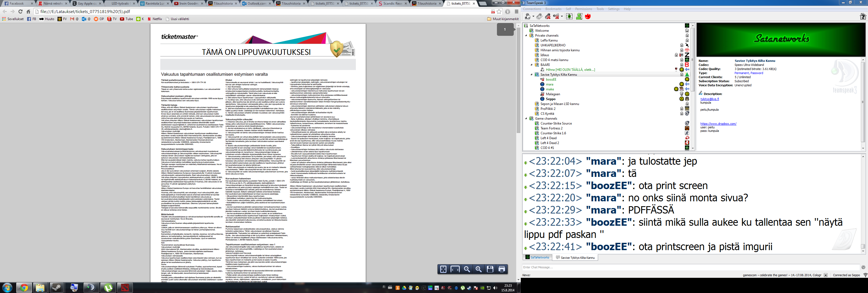868x293 pixels.
Task: Toggle the away status button
Action: click(528, 16)
